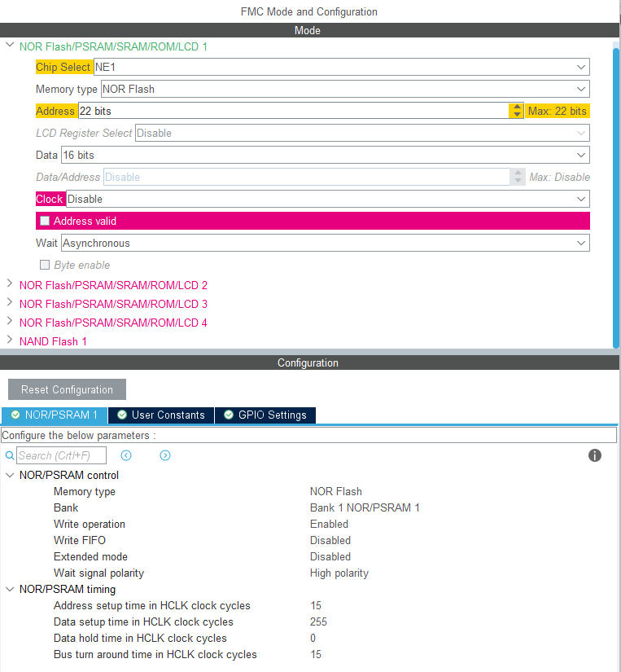
Task: Click the parameter Search field
Action: pyautogui.click(x=61, y=455)
